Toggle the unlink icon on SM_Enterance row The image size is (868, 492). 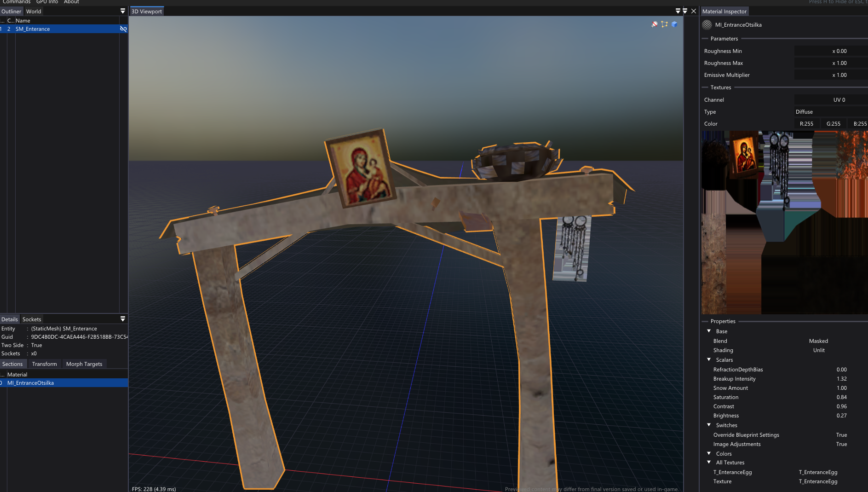tap(123, 29)
